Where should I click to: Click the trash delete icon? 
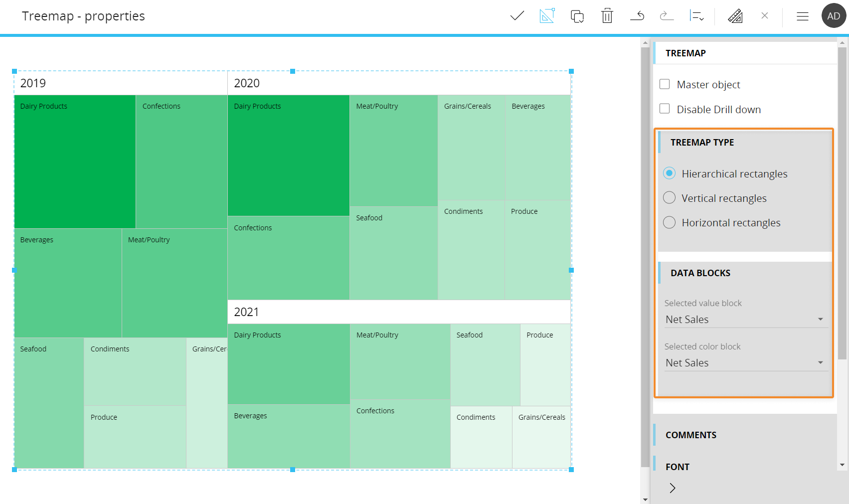point(607,16)
